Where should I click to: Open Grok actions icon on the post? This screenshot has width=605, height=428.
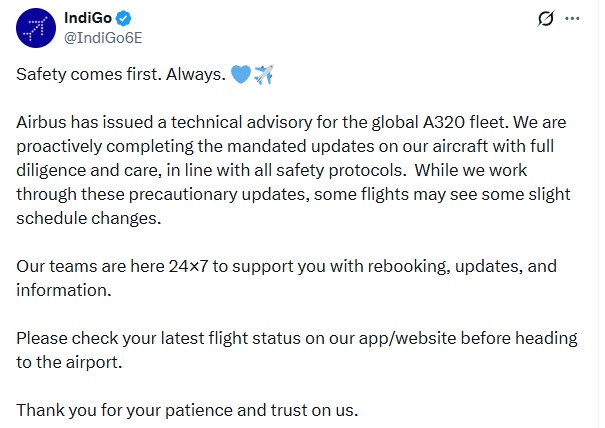pos(546,19)
